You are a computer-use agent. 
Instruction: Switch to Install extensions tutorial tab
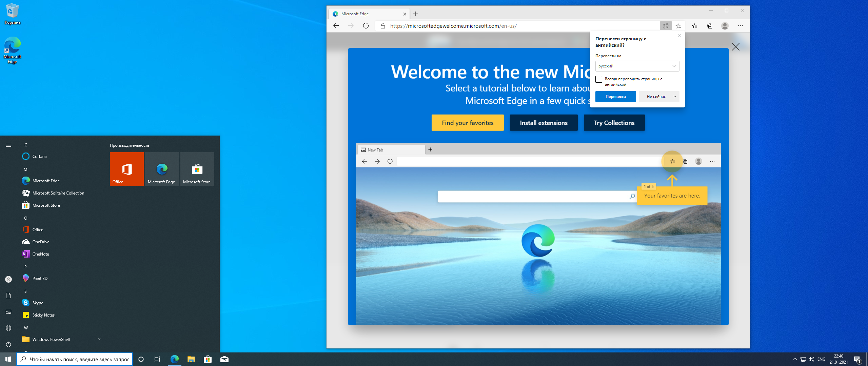pyautogui.click(x=544, y=123)
